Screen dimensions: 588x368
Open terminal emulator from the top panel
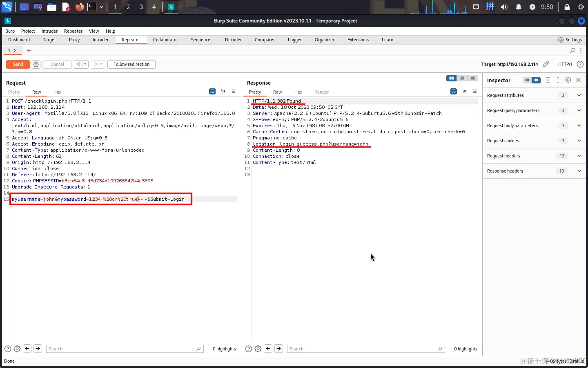coord(92,7)
